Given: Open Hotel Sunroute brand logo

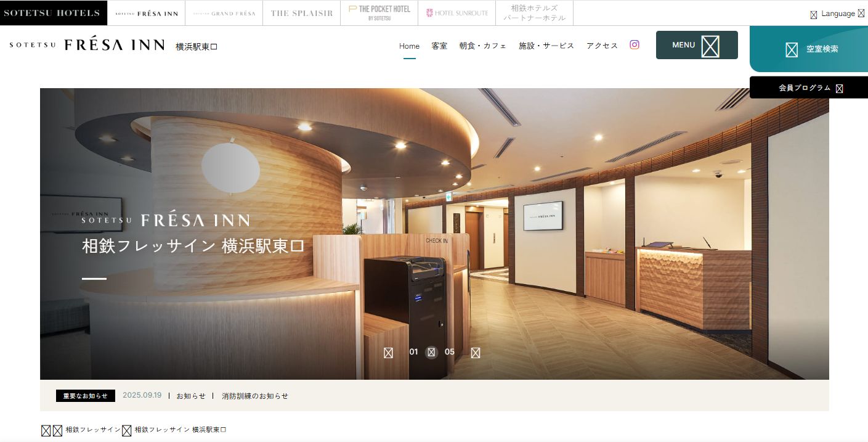Looking at the screenshot, I should click(x=457, y=13).
